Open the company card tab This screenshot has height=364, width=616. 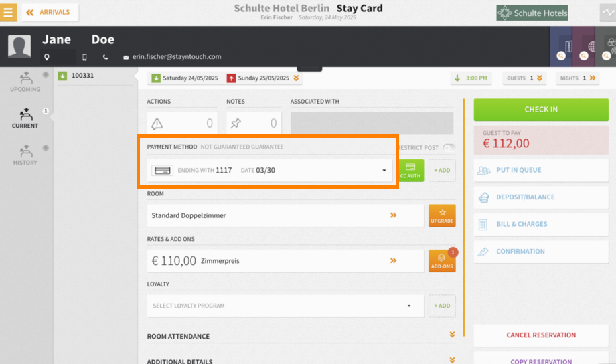pos(561,47)
